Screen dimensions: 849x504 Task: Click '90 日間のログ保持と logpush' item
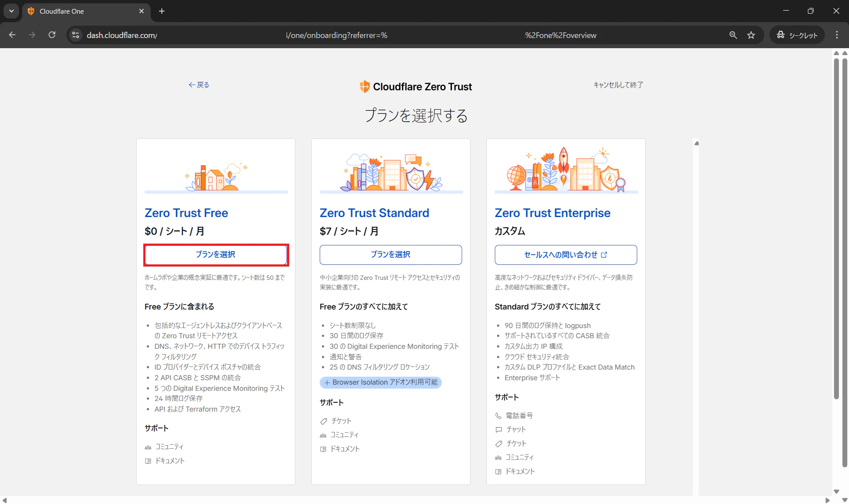pyautogui.click(x=547, y=325)
